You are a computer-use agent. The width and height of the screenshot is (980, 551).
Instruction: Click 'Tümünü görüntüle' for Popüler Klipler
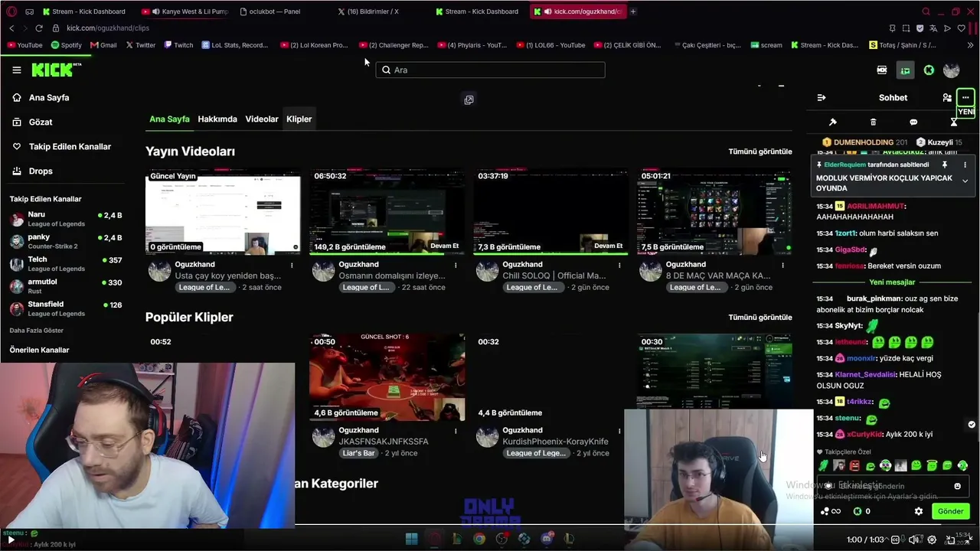coord(760,318)
